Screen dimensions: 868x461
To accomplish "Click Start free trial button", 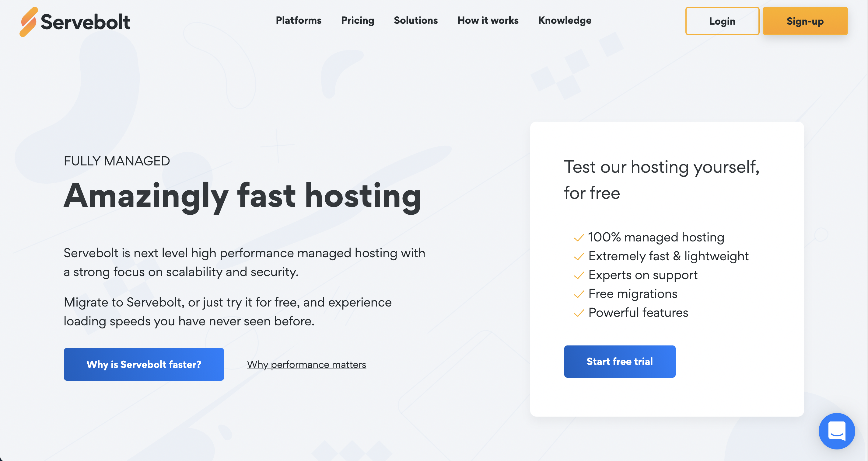I will coord(620,361).
